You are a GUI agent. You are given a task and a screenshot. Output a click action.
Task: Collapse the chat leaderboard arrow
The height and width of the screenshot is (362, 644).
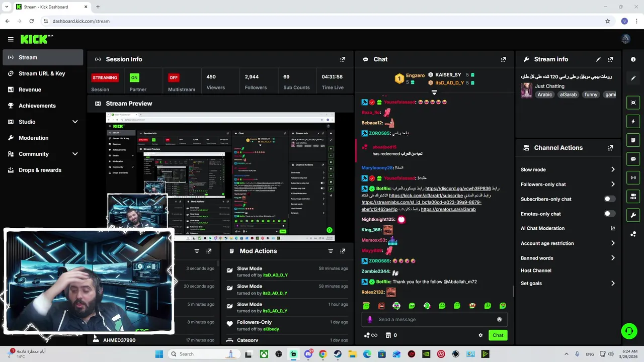click(434, 93)
